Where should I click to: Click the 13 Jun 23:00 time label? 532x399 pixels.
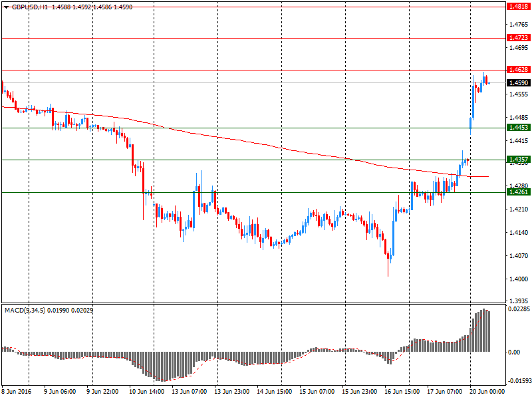pyautogui.click(x=231, y=392)
